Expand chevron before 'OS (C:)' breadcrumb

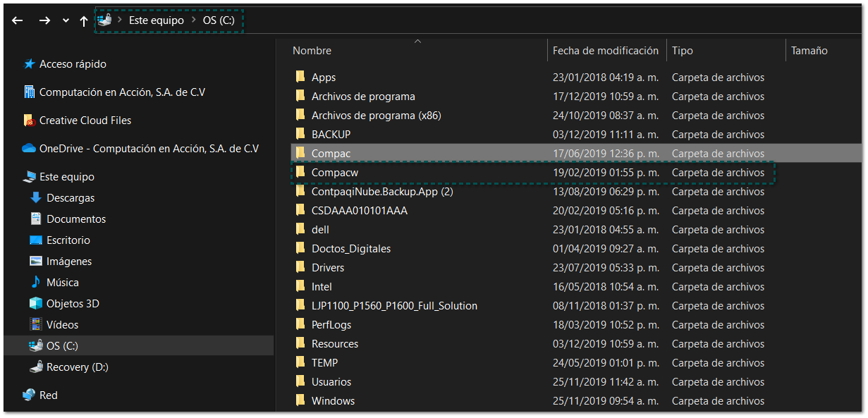[x=193, y=20]
